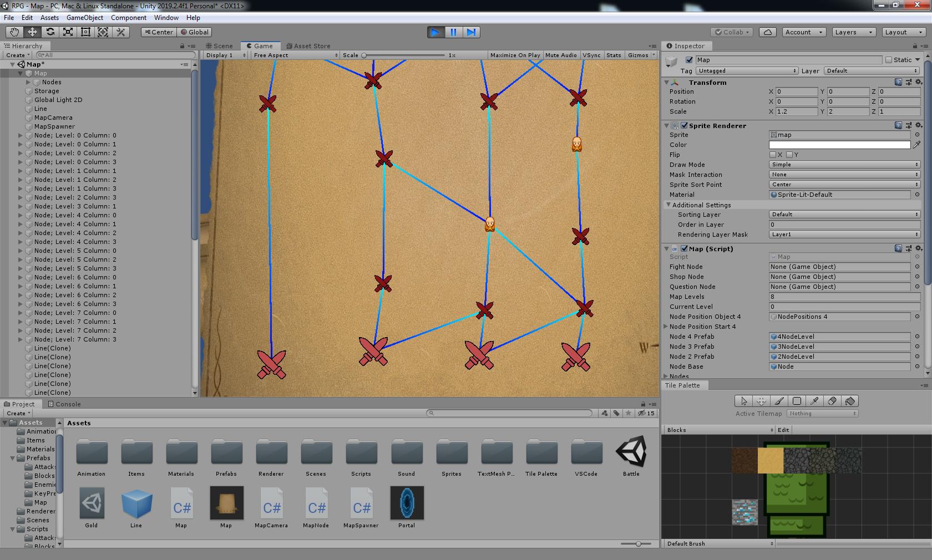The height and width of the screenshot is (560, 932).
Task: Pick color with eyedropper icon
Action: point(917,145)
